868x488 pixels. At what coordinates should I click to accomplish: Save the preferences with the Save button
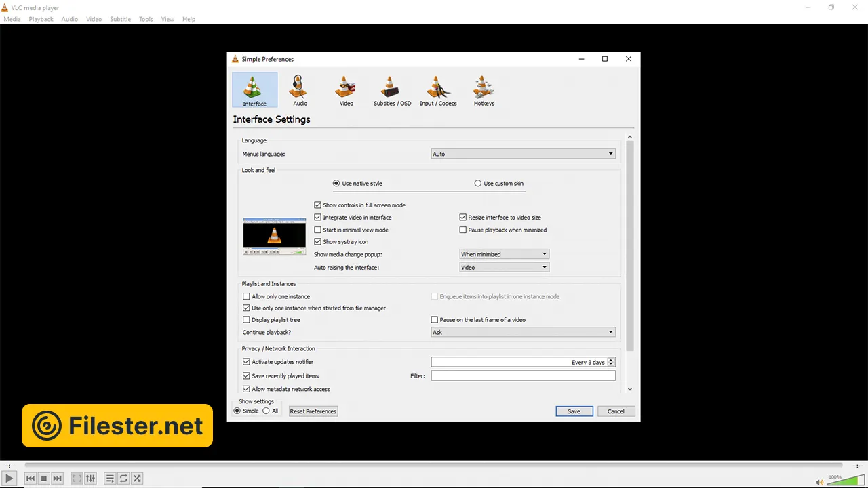[574, 411]
